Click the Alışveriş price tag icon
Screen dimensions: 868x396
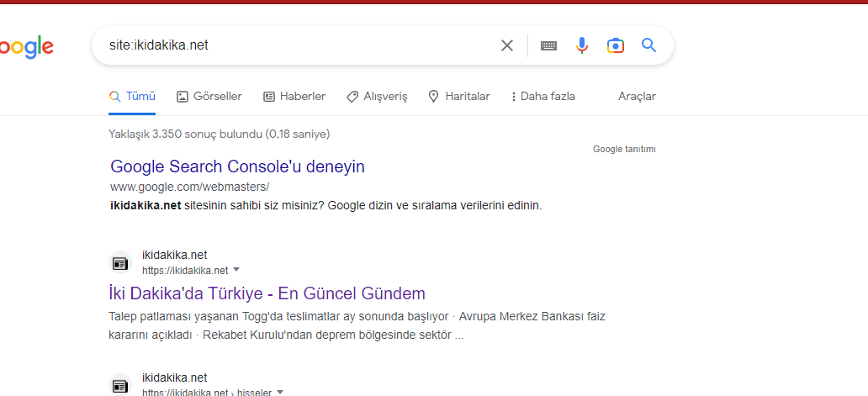(352, 97)
